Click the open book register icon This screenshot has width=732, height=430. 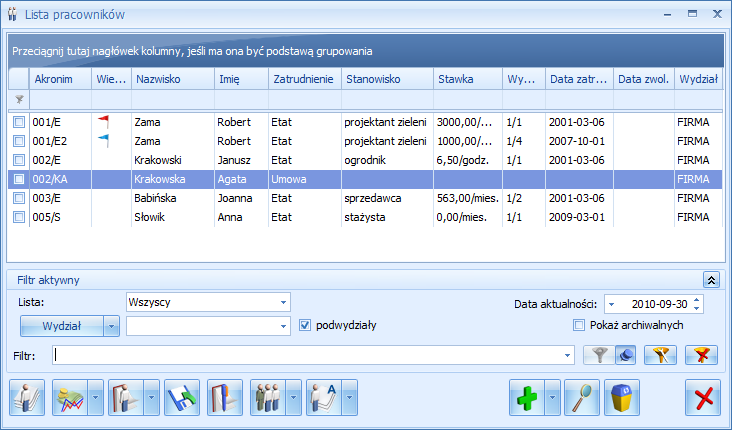click(225, 398)
